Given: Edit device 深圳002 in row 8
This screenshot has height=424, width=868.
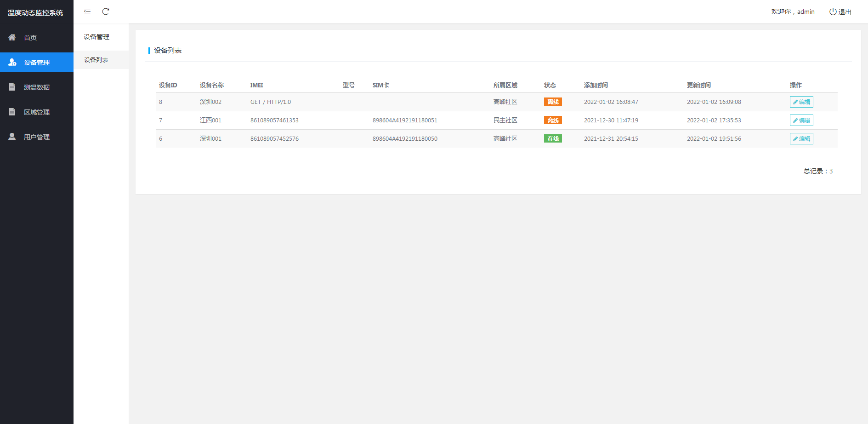Looking at the screenshot, I should 801,102.
